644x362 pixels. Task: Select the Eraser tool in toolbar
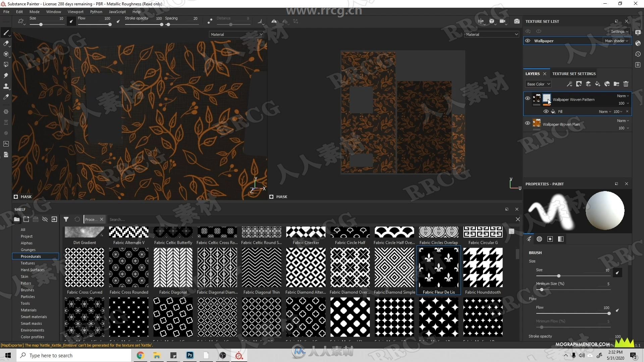click(x=6, y=44)
